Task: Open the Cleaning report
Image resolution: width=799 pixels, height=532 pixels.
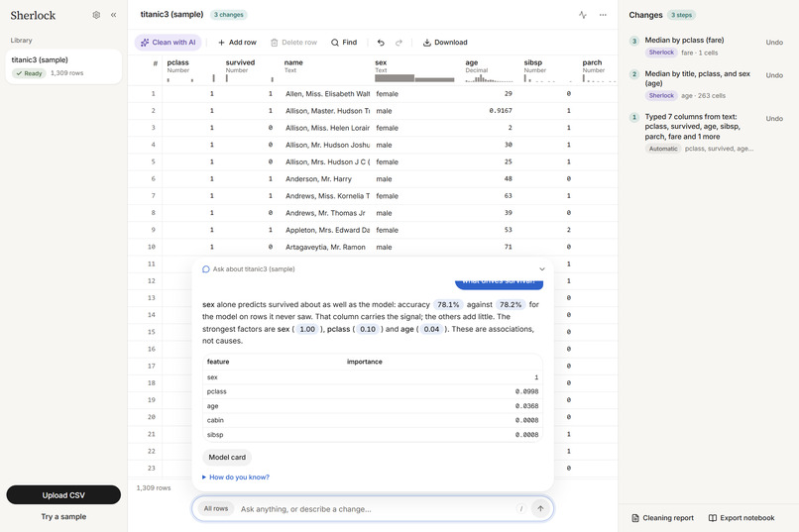Action: tap(662, 518)
